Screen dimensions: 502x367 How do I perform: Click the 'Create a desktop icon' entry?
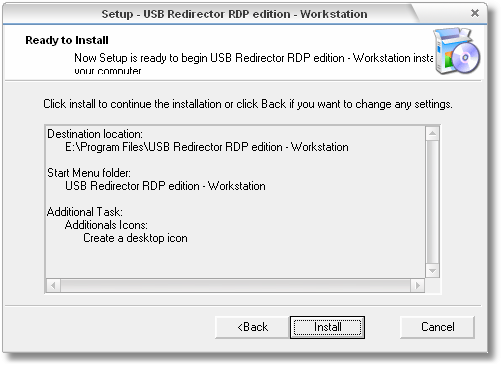point(135,238)
